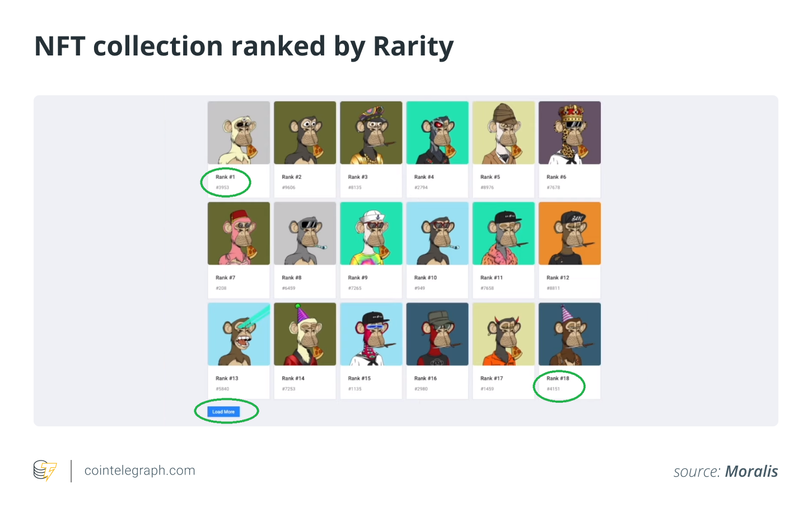Image resolution: width=812 pixels, height=516 pixels.
Task: Click the Rank #10 label
Action: 426,278
